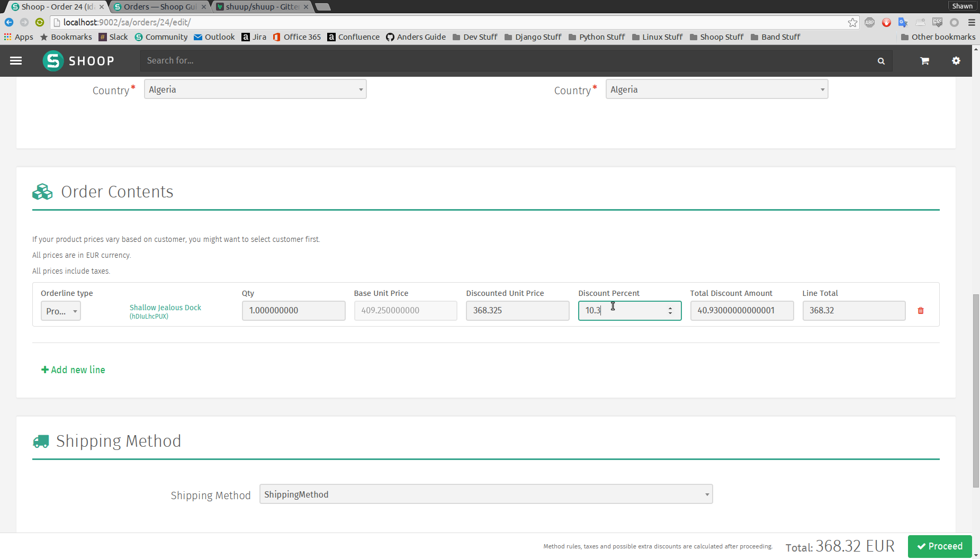
Task: Click the search magnifier icon
Action: click(881, 61)
